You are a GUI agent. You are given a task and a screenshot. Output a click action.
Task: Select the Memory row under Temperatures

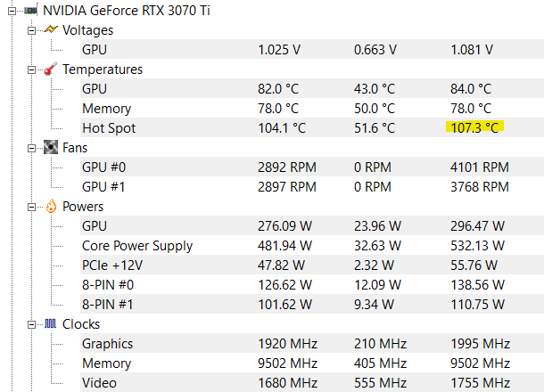pyautogui.click(x=312, y=108)
